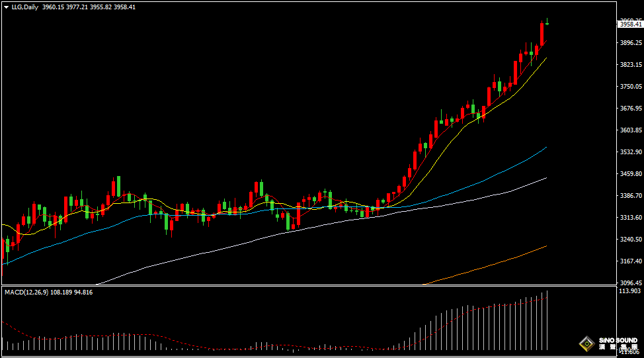Image resolution: width=644 pixels, height=358 pixels.
Task: Click the 3532.90 price axis label
Action: coord(630,152)
